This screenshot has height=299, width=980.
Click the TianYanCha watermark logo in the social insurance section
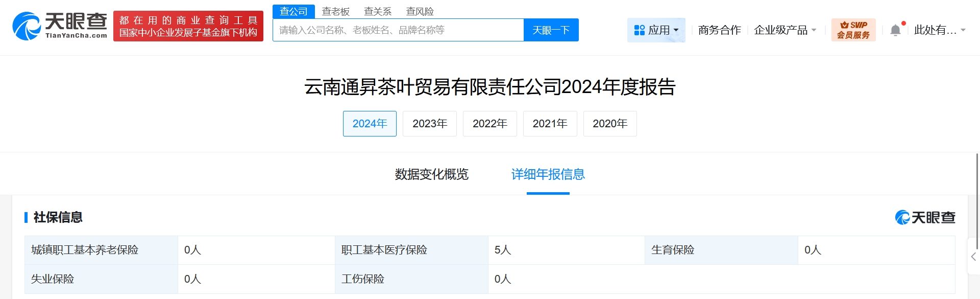[925, 217]
